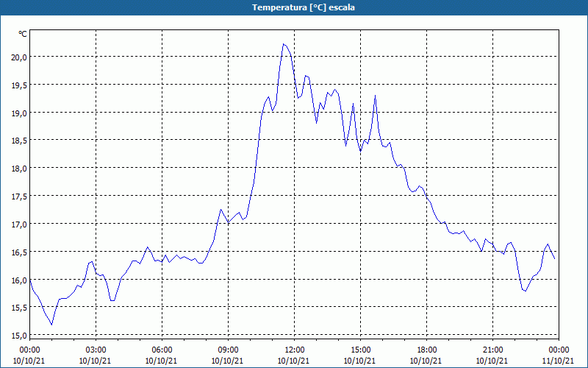This screenshot has width=588, height=368.
Task: Click the 06:00 time label
Action: 162,350
